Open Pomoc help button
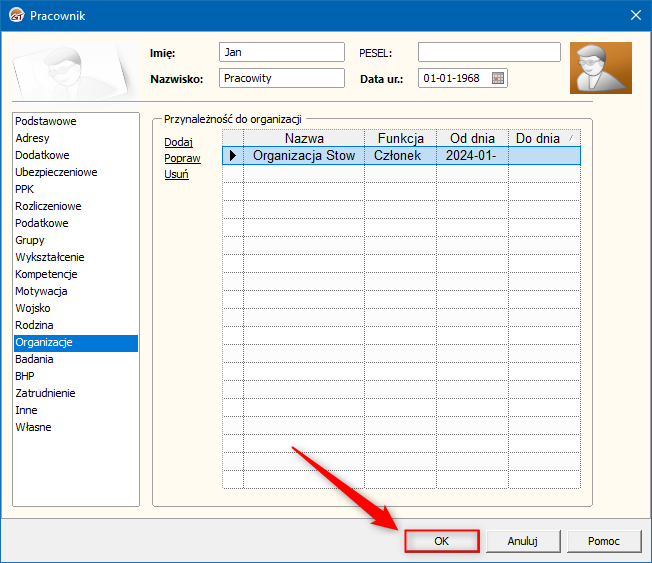The image size is (652, 563). click(x=603, y=541)
